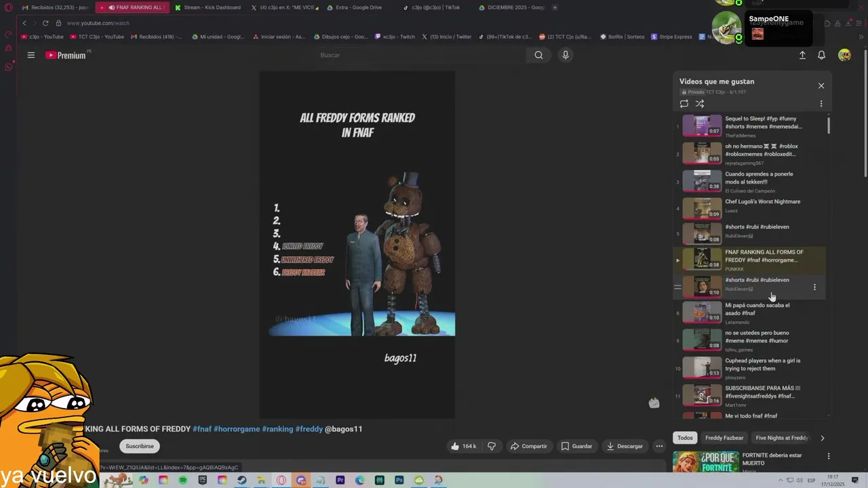Like the video showing 164 k

point(463,446)
